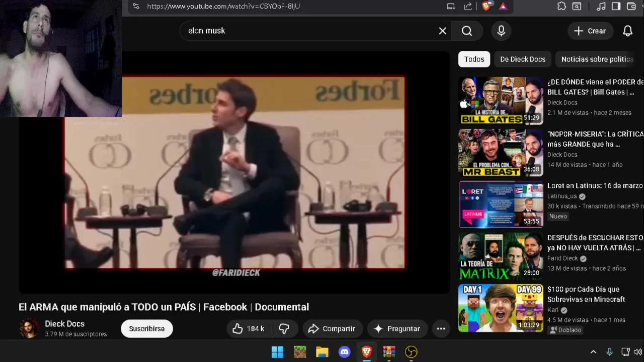Open the three-dot more actions menu under the video
This screenshot has height=362, width=644.
pos(441,329)
